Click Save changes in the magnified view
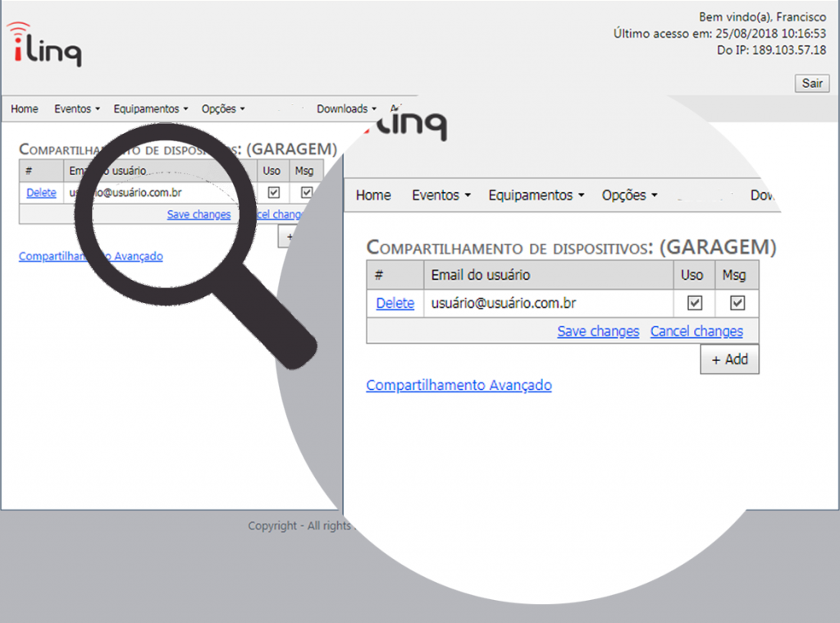Image resolution: width=840 pixels, height=623 pixels. (x=598, y=332)
